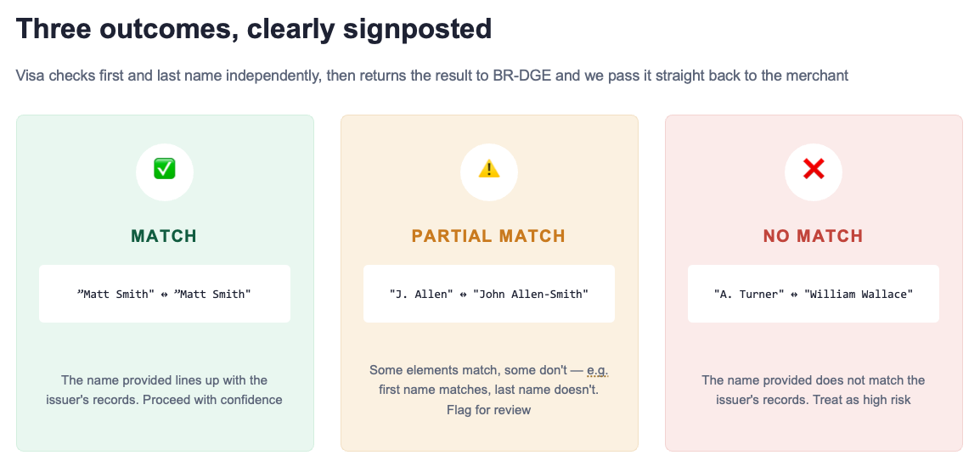Select the MATCH heading
The image size is (980, 472).
[165, 236]
